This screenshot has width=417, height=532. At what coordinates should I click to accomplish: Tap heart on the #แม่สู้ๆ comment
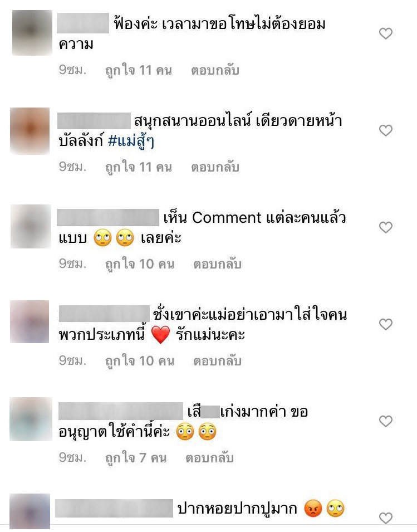coord(385,130)
